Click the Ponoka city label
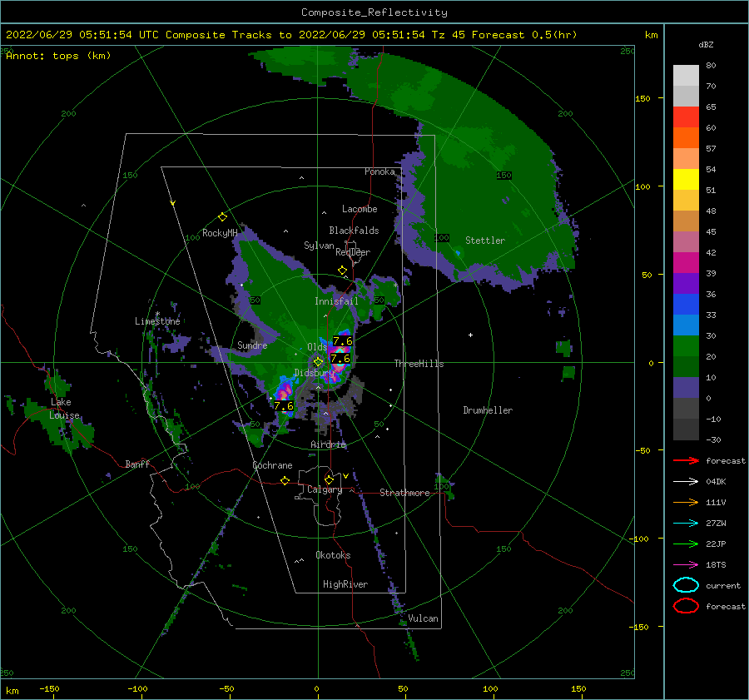Image resolution: width=749 pixels, height=700 pixels. (379, 171)
